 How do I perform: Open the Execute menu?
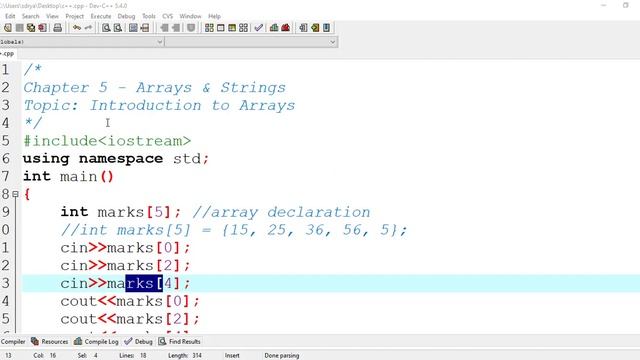click(101, 16)
